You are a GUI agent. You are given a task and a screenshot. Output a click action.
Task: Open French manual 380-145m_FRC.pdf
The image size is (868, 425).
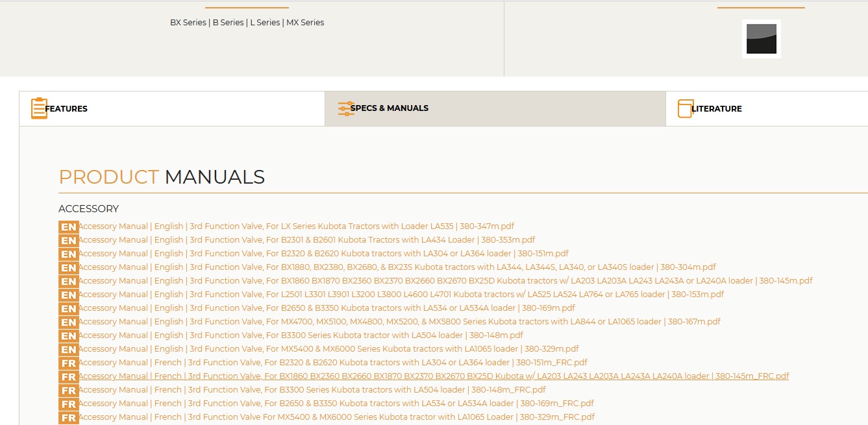click(433, 376)
